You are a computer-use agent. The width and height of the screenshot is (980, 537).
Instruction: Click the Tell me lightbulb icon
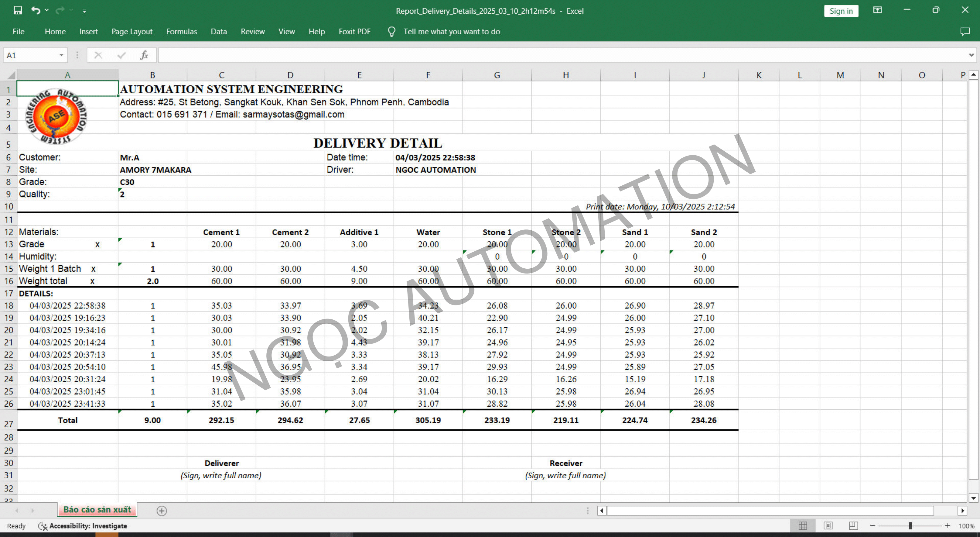pos(391,32)
